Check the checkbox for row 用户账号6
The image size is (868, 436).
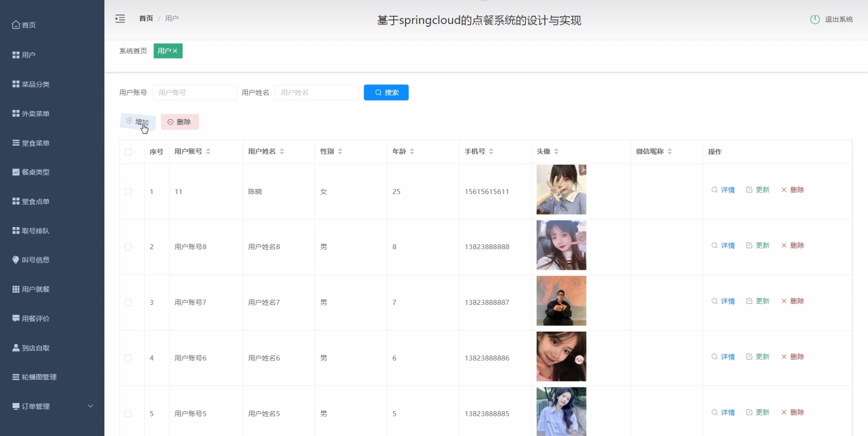tap(128, 358)
